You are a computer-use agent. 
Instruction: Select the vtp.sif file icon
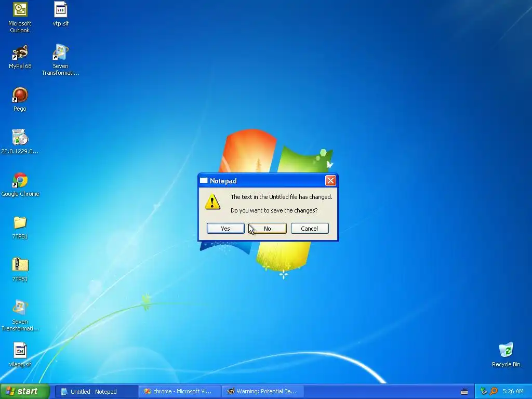[60, 14]
